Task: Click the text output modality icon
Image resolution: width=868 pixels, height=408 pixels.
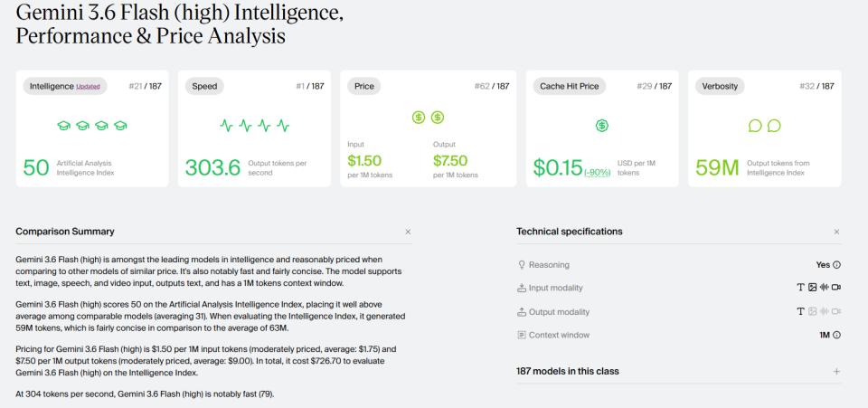Action: point(800,312)
